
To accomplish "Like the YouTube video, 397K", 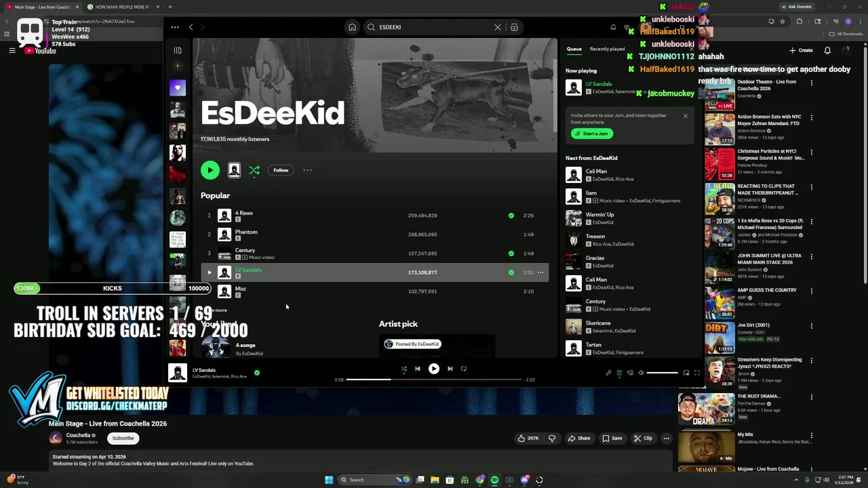I will pos(528,439).
